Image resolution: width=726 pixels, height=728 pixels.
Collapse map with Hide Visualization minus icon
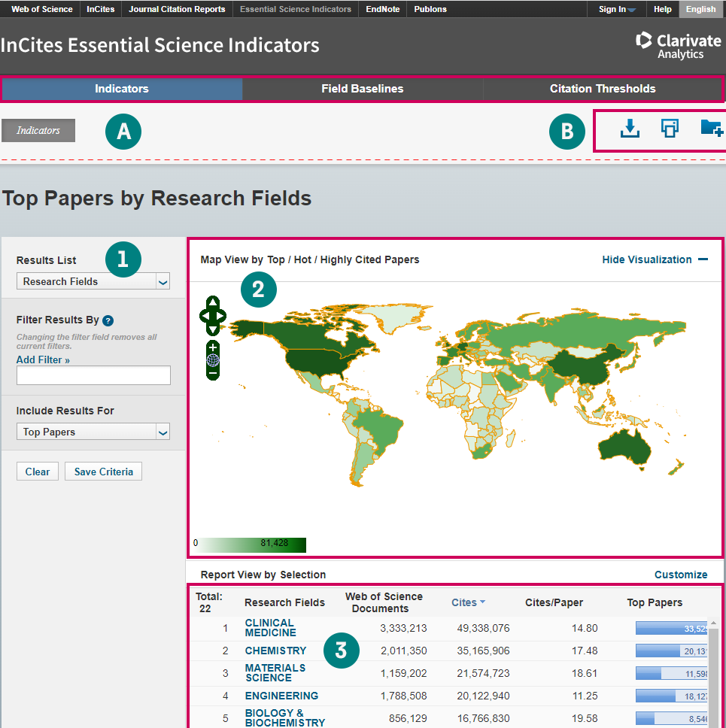tap(703, 259)
